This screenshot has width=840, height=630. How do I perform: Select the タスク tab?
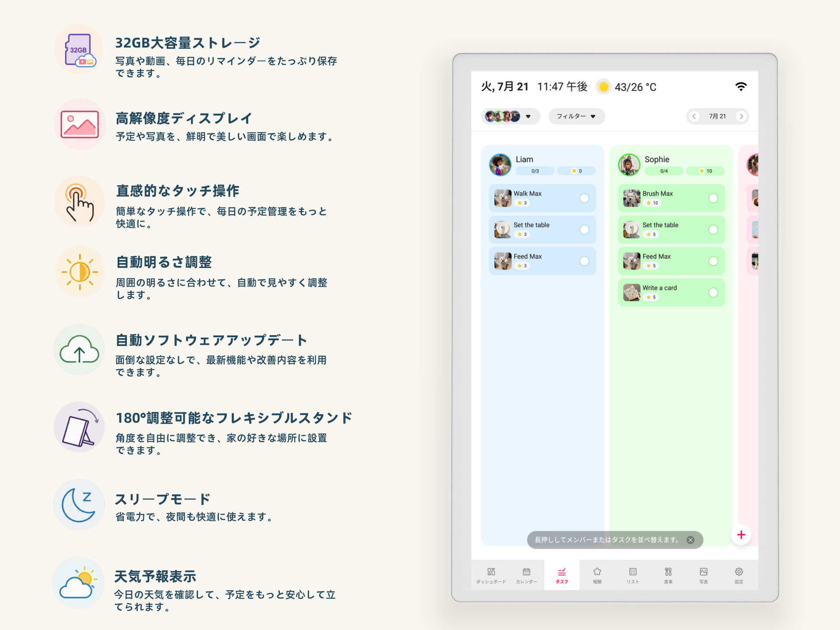click(562, 575)
